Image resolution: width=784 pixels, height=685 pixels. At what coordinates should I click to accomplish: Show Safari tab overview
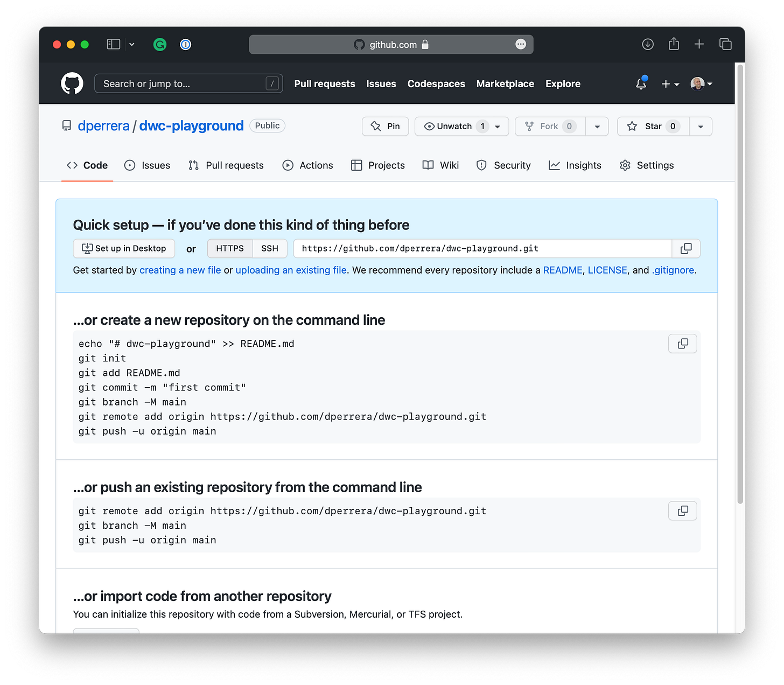pos(725,44)
